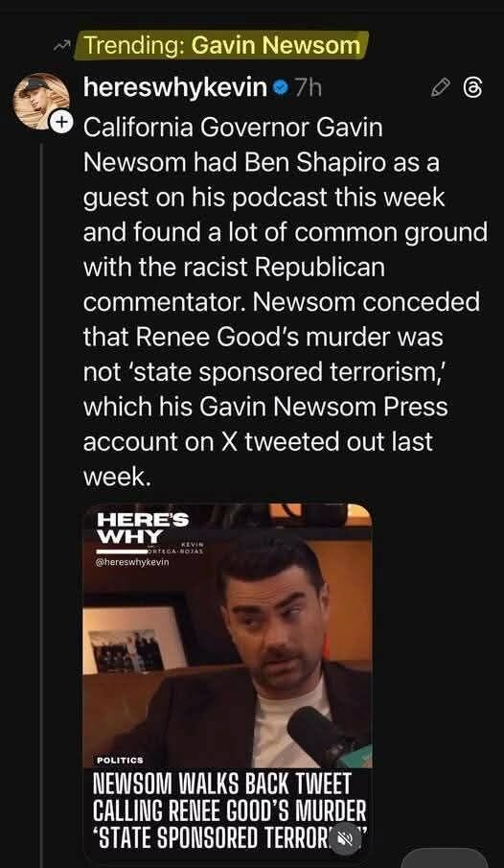The image size is (504, 868).
Task: Tap the 7h post timestamp
Action: point(307,87)
